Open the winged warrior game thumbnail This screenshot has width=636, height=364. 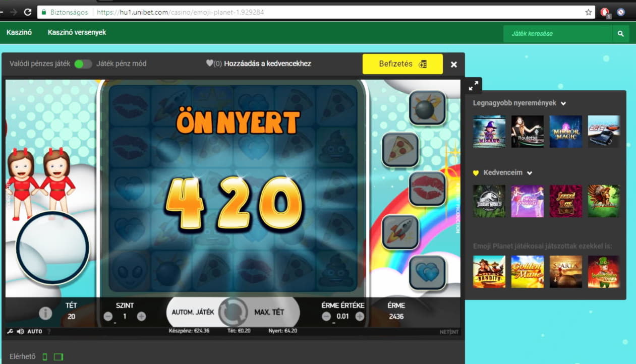coord(604,201)
